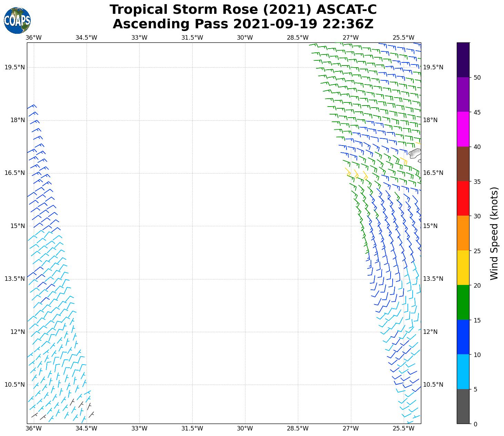Pick the cyan 5-10 knot color band
The width and height of the screenshot is (504, 436).
[x=463, y=371]
